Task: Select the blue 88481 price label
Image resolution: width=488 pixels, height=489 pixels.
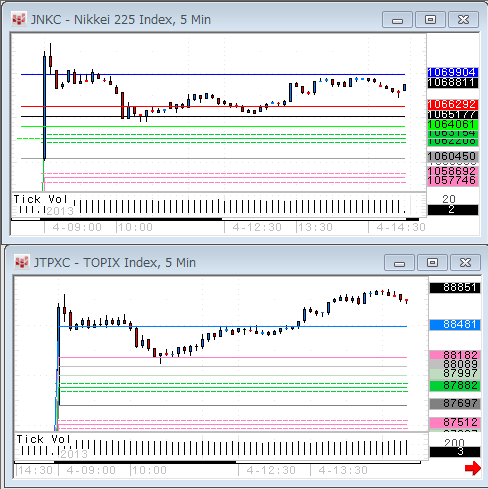Action: (x=455, y=325)
